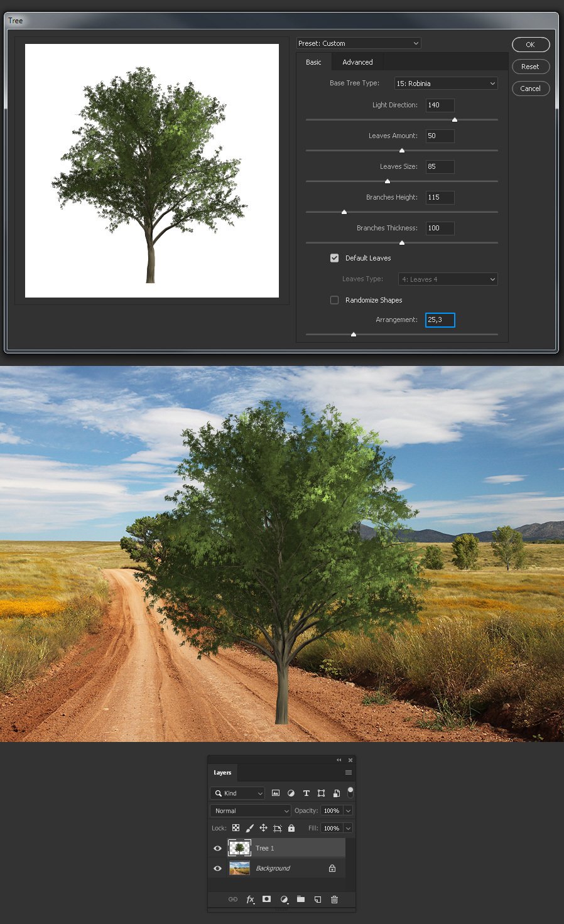The height and width of the screenshot is (924, 564).
Task: Click the Light Direction value field
Action: (x=440, y=105)
